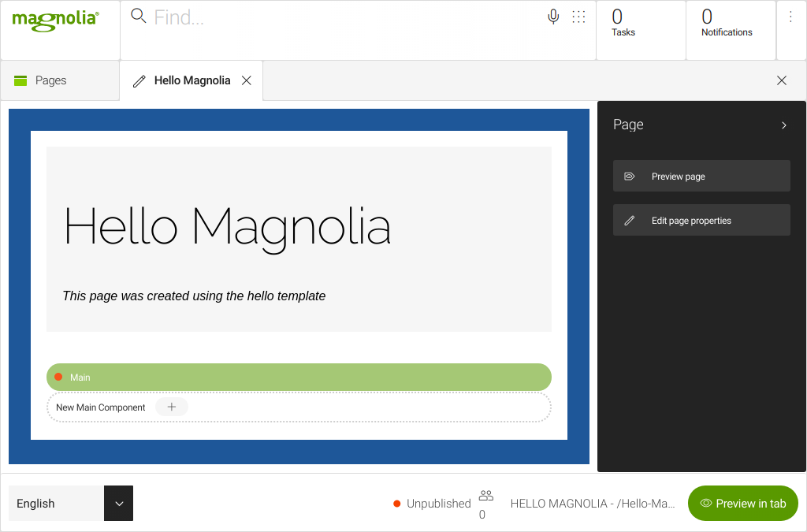Click the Preview page eye icon
Screen dimensions: 807x532
click(629, 177)
